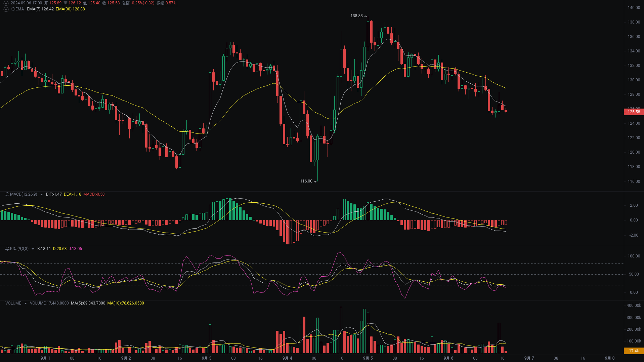Collapse the OHLC price info row
The image size is (644, 362).
[6, 3]
